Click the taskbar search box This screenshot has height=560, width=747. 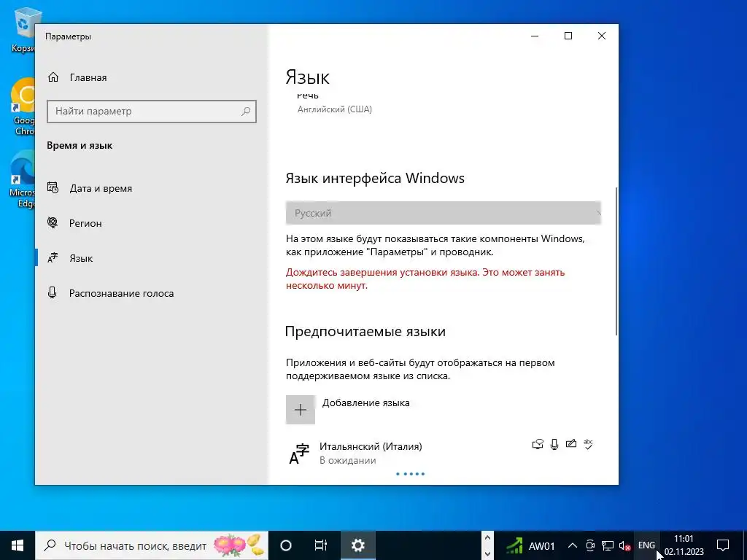coord(152,545)
